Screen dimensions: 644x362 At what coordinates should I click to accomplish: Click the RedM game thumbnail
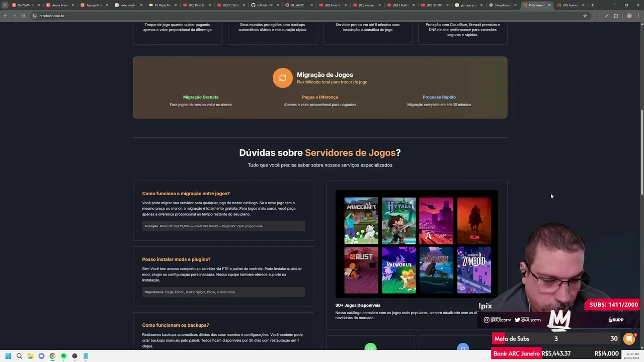(474, 221)
